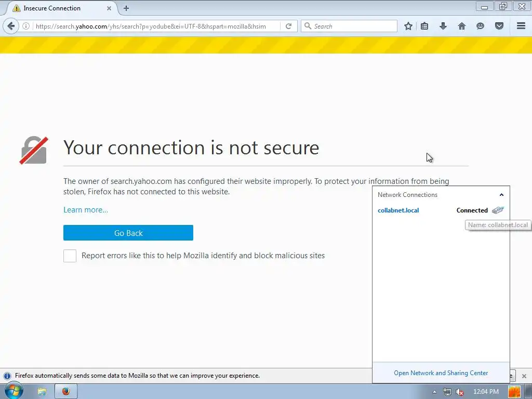Click the Network Connections heading

(x=407, y=195)
